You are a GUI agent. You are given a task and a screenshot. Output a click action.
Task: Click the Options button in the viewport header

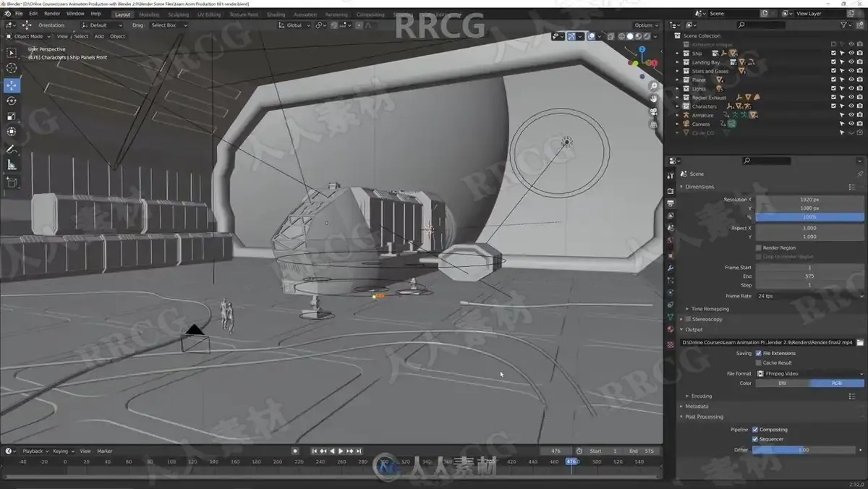coord(644,25)
